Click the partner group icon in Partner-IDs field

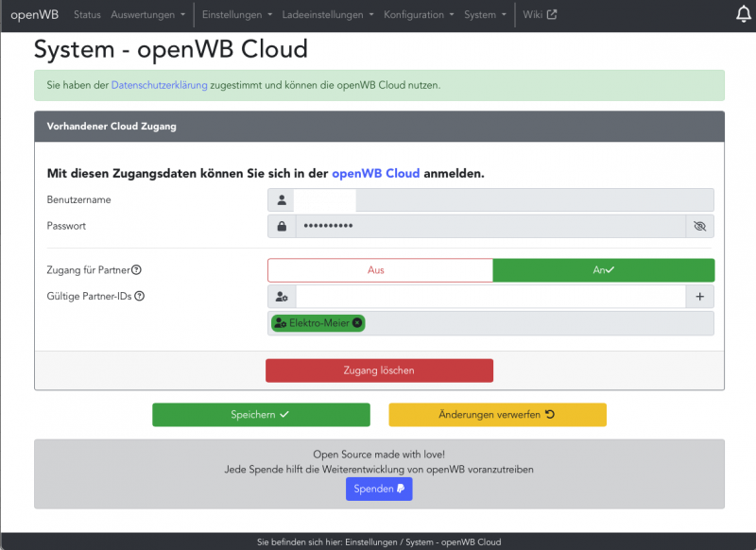pyautogui.click(x=280, y=296)
